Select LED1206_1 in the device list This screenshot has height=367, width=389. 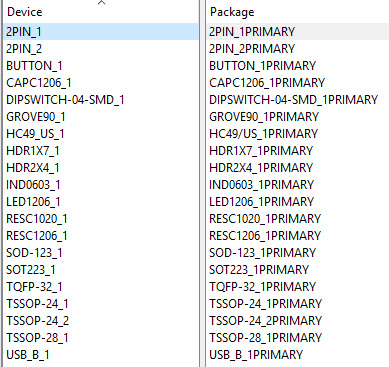[101, 202]
